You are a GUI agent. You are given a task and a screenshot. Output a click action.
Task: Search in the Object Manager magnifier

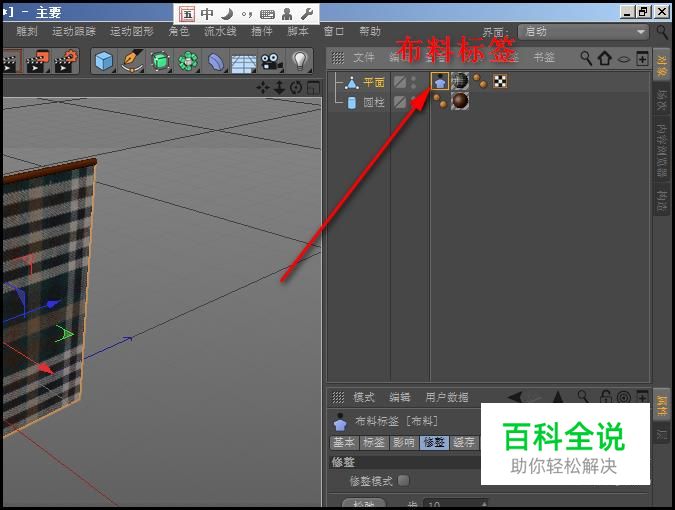pos(586,58)
